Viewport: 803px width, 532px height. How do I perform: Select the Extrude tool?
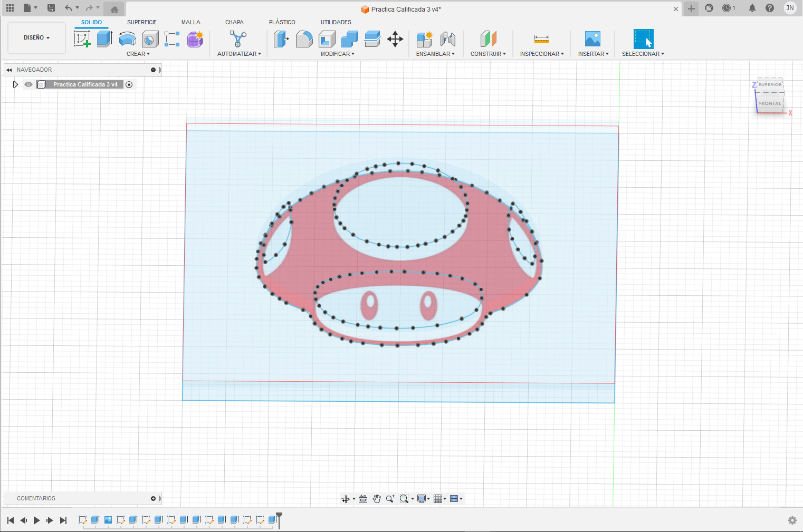(105, 39)
